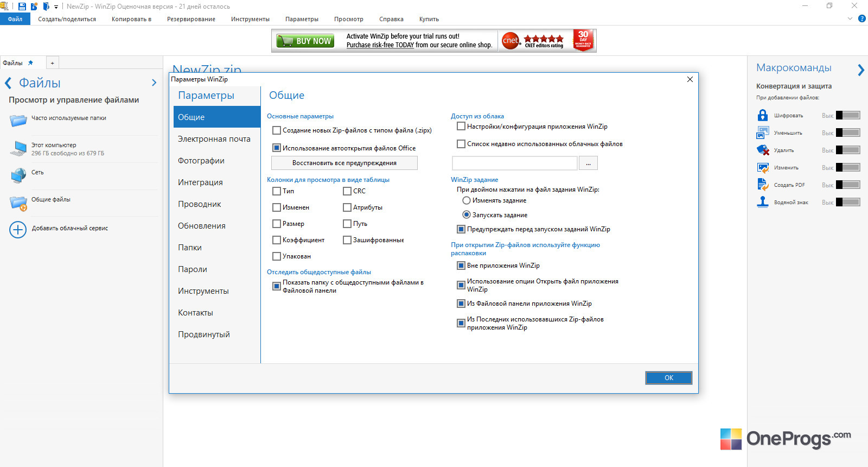The width and height of the screenshot is (868, 467).
Task: Enable Zip-file creation with .zipx type checkbox
Action: [277, 130]
